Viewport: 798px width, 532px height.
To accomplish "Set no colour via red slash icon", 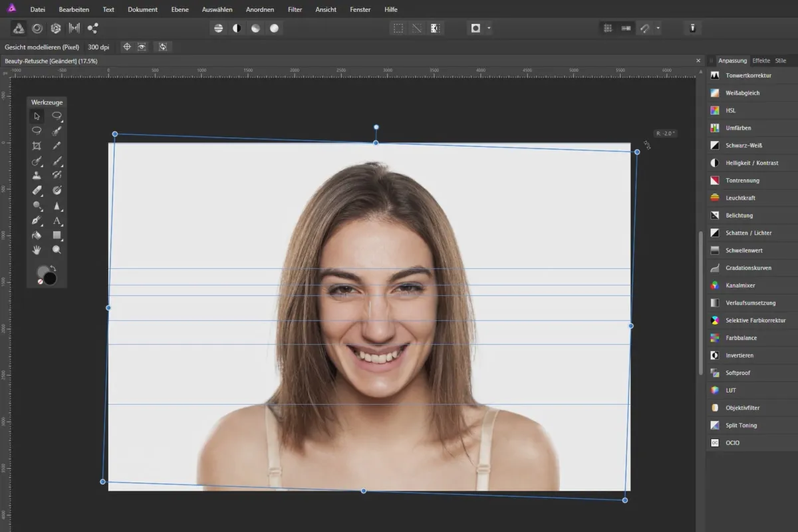I will (x=40, y=282).
